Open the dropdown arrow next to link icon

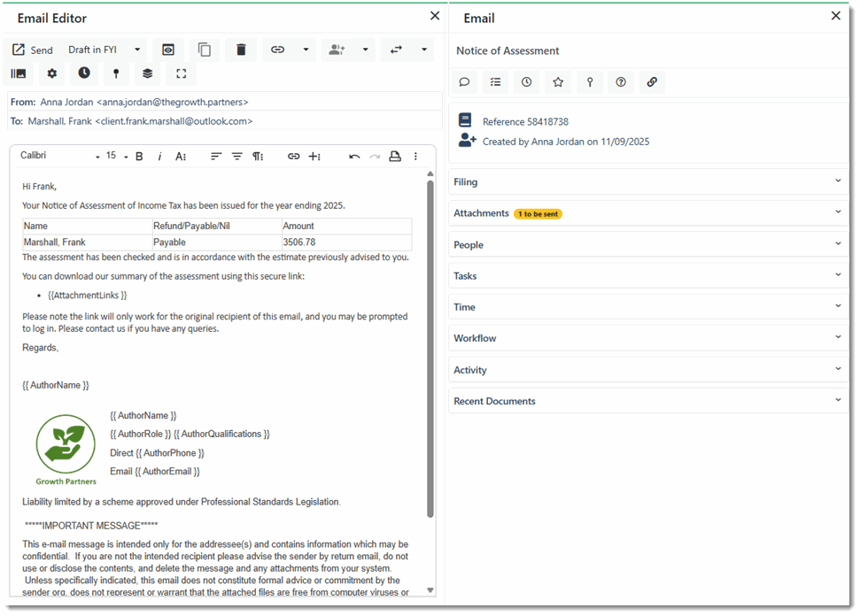pos(306,50)
